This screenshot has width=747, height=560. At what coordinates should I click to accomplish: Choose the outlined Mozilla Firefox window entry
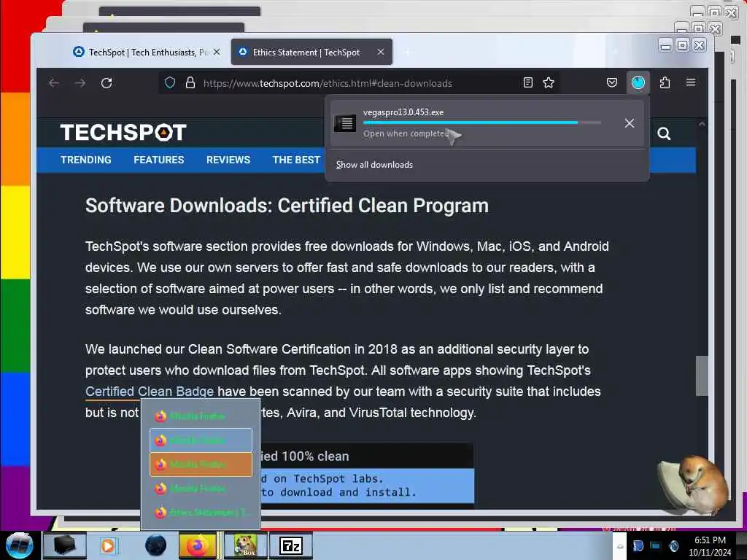[201, 440]
